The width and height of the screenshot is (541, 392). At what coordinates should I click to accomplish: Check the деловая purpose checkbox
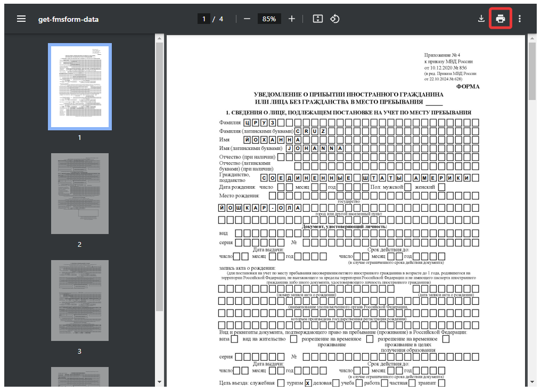coord(335,383)
